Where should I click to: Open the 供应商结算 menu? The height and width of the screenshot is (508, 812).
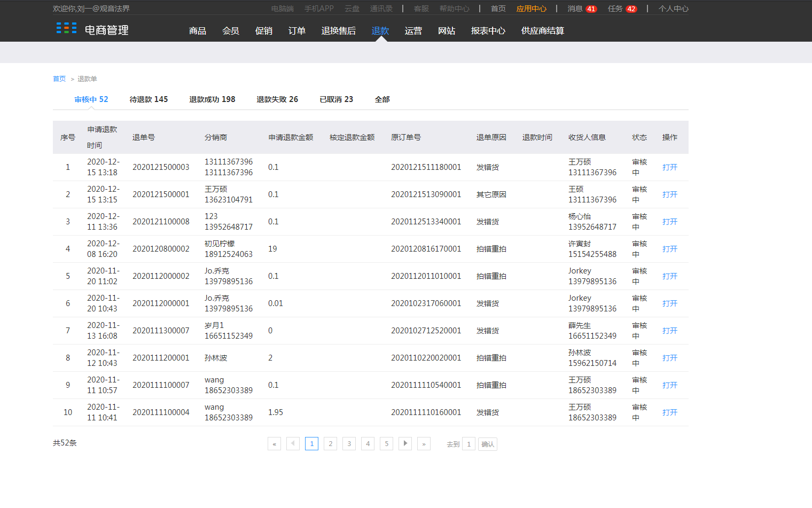pyautogui.click(x=543, y=31)
